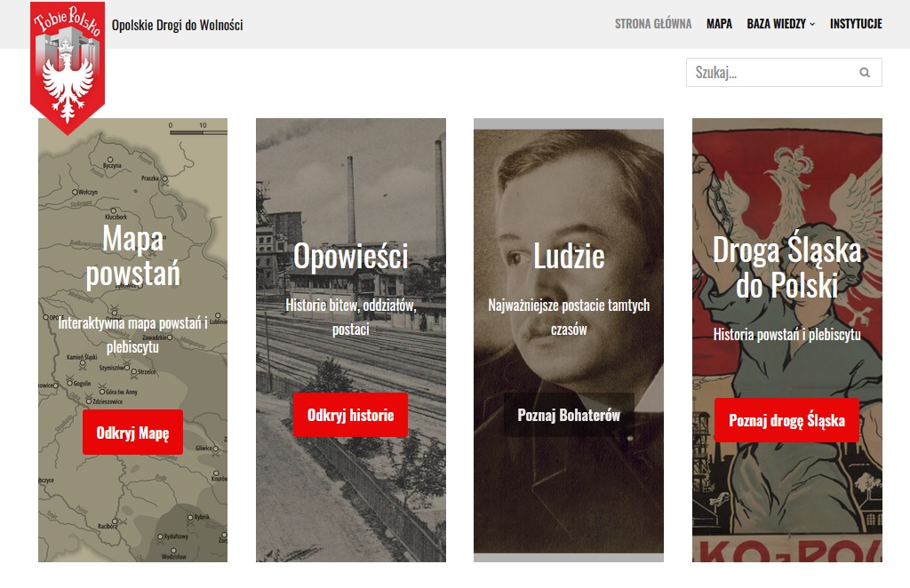Image resolution: width=910 pixels, height=588 pixels.
Task: Select the Droga Śląska do Polski heading
Action: [x=786, y=268]
